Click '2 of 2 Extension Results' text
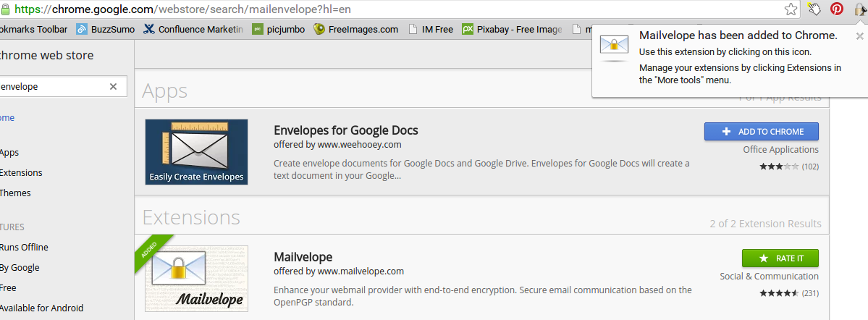The height and width of the screenshot is (320, 868). (x=766, y=224)
